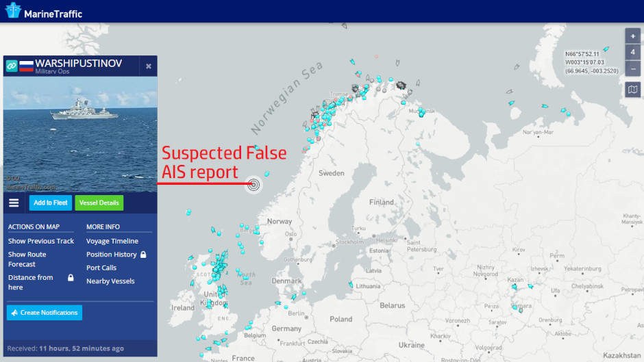Click the MarineTraffic logo in header
Screen dimensions: 644x362
click(x=44, y=12)
